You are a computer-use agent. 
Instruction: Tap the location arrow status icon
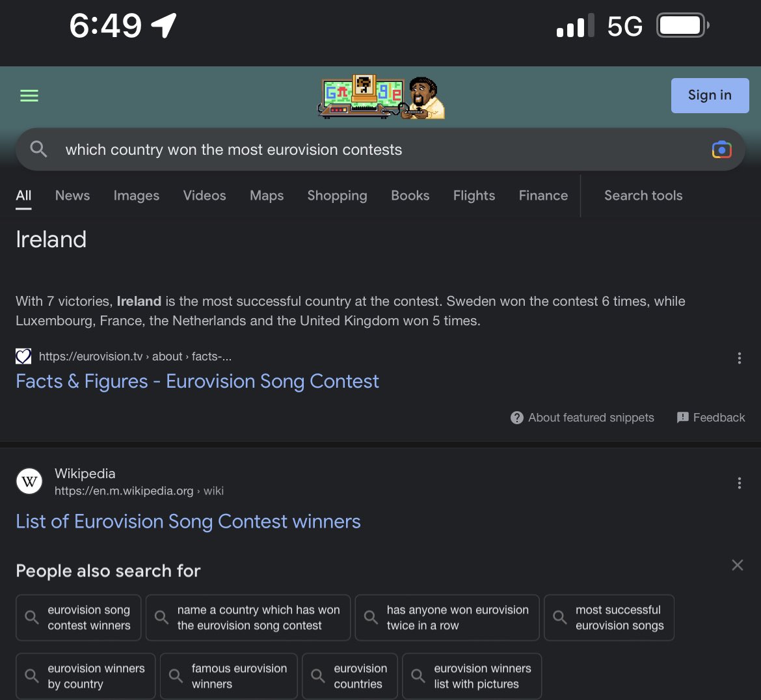click(163, 25)
